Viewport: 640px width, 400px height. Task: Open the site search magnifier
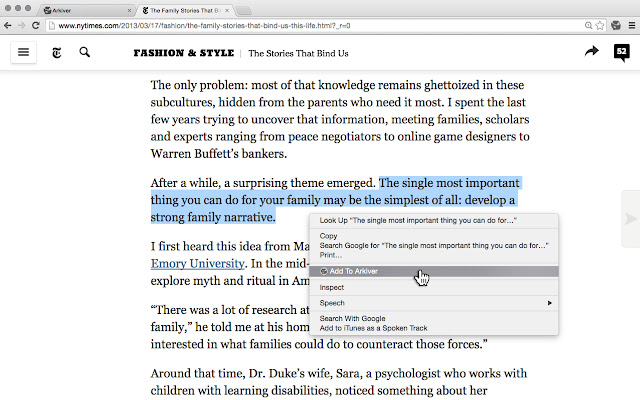[85, 52]
